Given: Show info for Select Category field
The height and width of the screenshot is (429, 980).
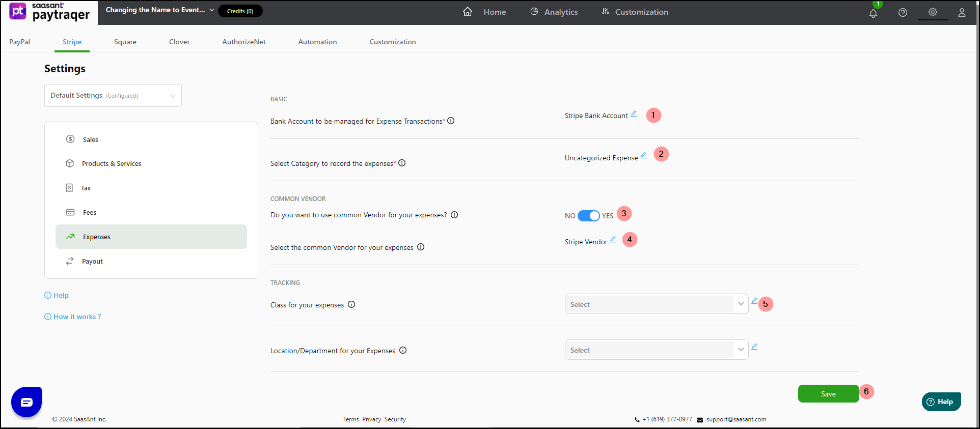Looking at the screenshot, I should 402,163.
